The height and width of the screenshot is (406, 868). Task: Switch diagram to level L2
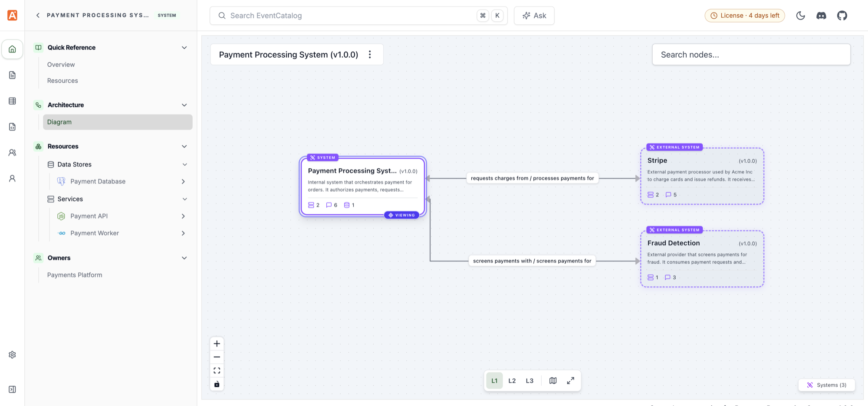point(512,380)
